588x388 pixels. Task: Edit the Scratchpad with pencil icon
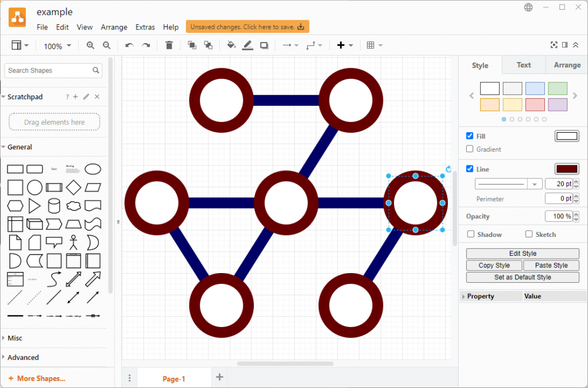[86, 97]
